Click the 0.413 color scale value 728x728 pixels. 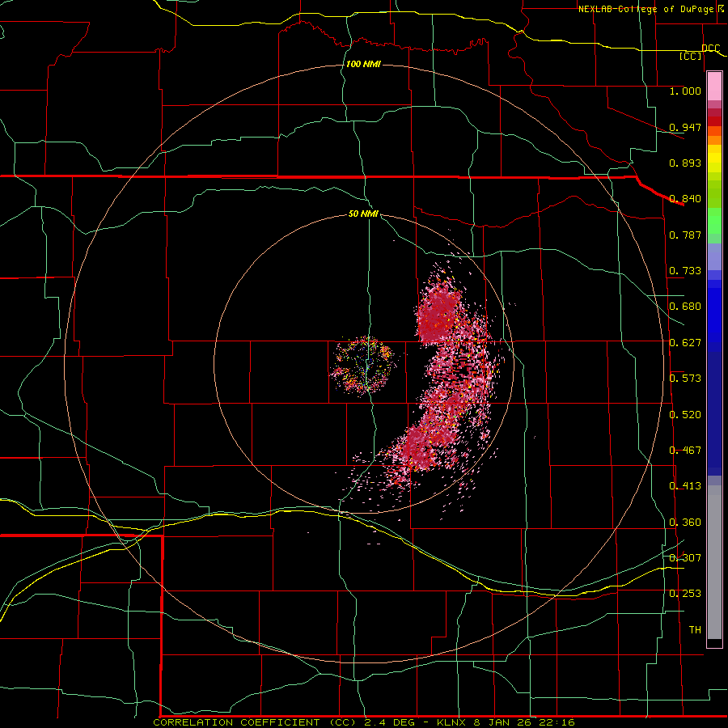(685, 486)
